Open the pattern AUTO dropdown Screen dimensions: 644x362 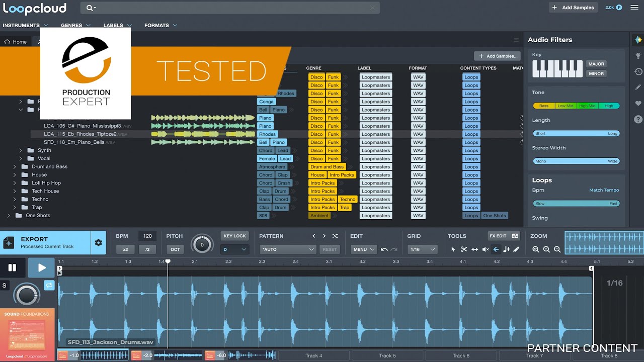(x=288, y=249)
